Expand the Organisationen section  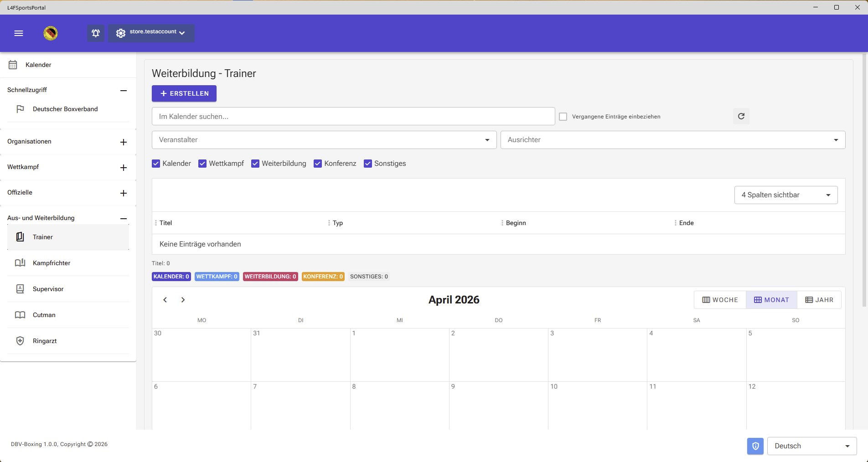click(x=123, y=142)
